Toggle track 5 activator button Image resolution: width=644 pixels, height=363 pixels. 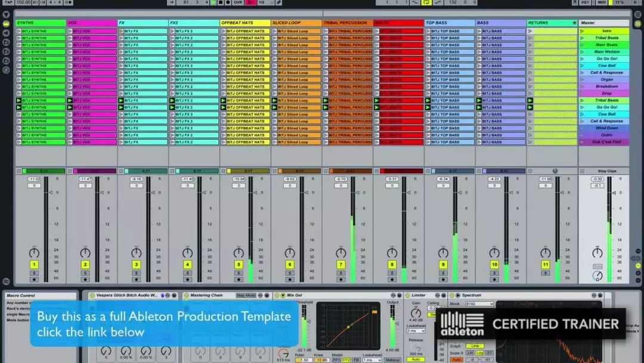pyautogui.click(x=239, y=264)
